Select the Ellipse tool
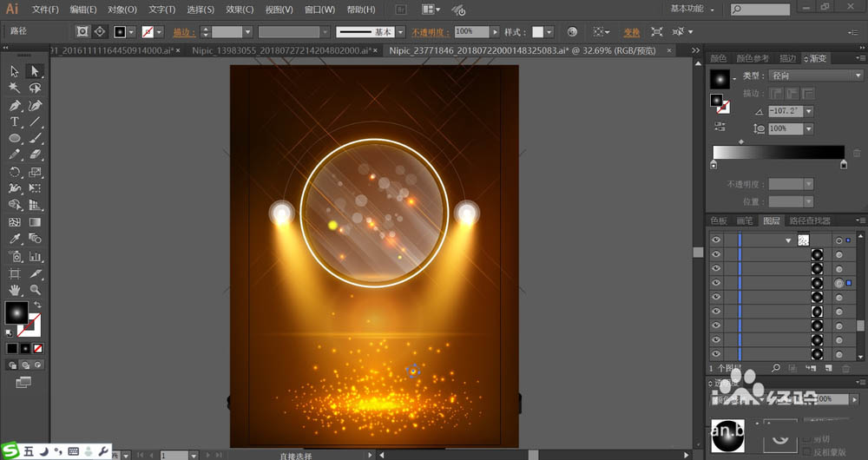The height and width of the screenshot is (460, 868). (15, 138)
